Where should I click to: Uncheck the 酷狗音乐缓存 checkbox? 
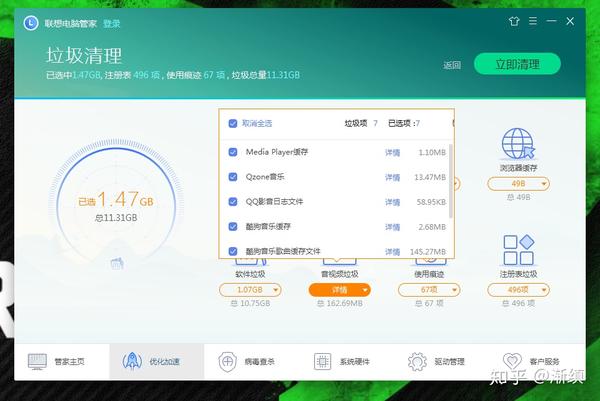point(233,227)
